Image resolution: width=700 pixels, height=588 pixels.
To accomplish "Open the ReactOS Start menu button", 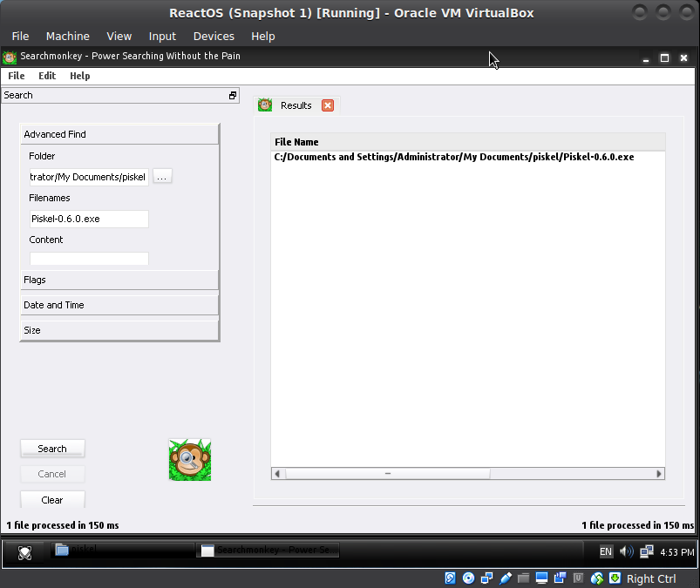I will point(24,553).
